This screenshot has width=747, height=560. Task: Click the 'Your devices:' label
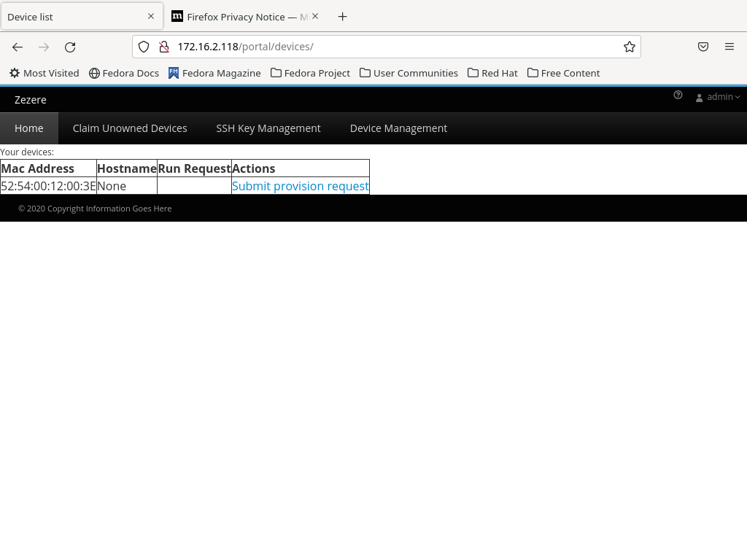pos(27,152)
